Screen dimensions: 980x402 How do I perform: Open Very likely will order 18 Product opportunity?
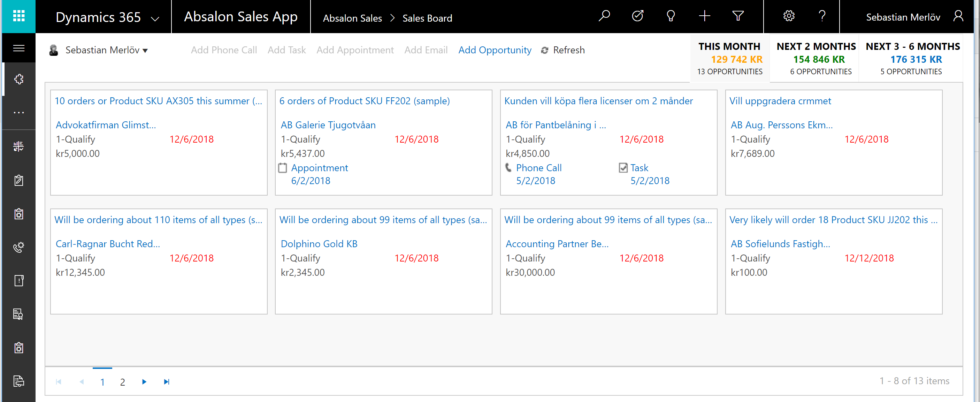pos(833,220)
